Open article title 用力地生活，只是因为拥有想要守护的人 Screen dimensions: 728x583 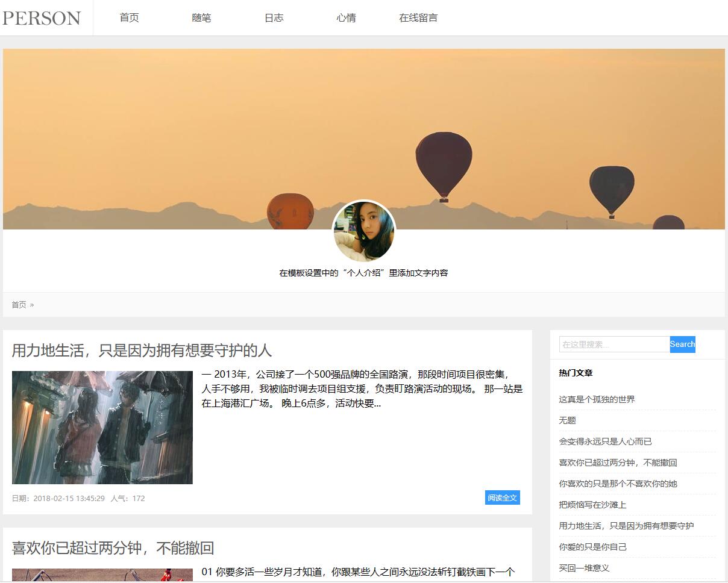[142, 351]
